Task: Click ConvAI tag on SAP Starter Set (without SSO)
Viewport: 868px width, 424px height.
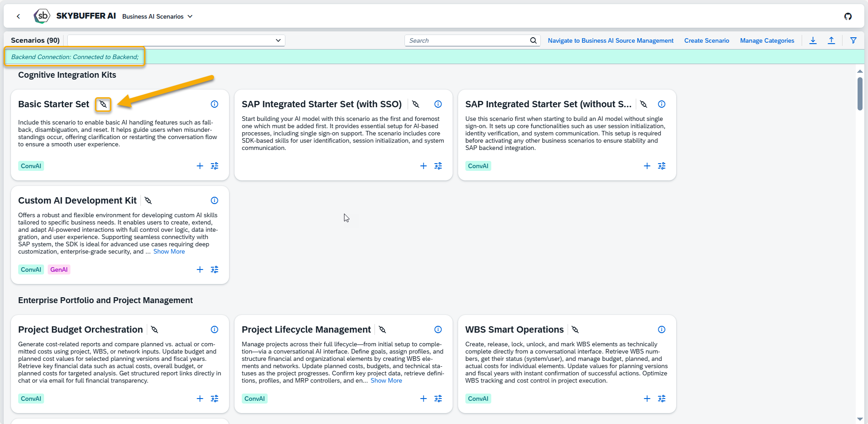Action: click(x=478, y=166)
